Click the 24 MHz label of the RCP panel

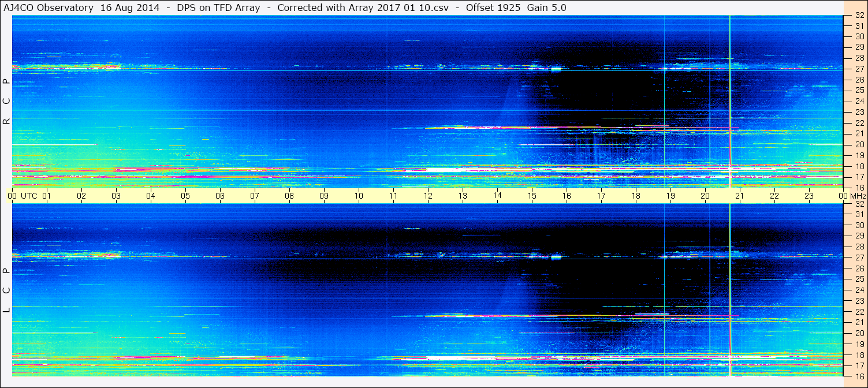859,102
